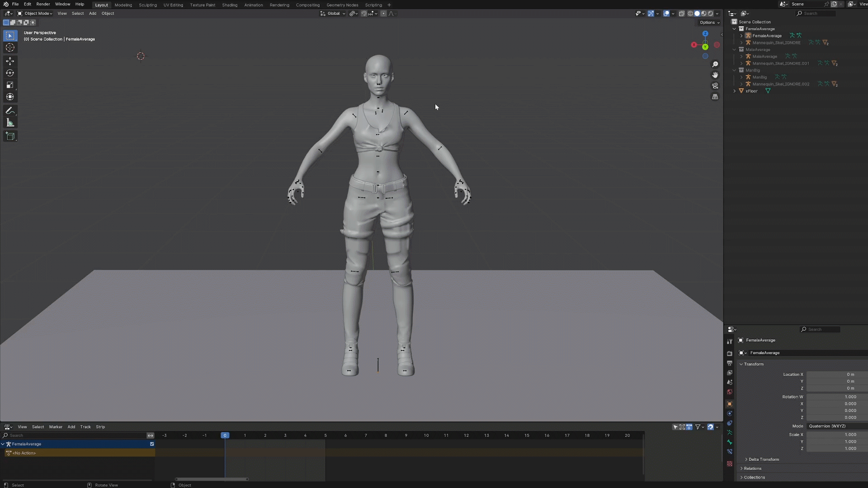Select the Move tool in toolbar
Image resolution: width=868 pixels, height=488 pixels.
pos(10,61)
